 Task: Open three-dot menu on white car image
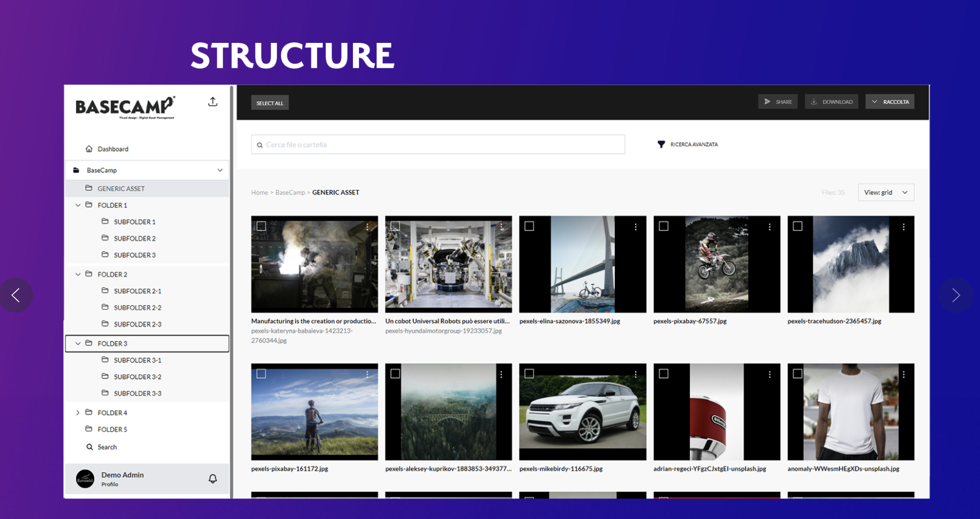[635, 375]
